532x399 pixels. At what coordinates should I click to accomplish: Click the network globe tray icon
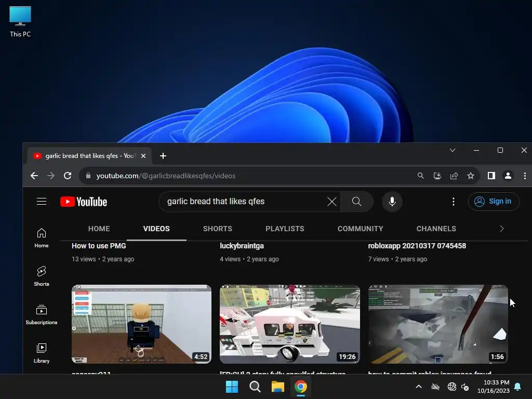tap(451, 387)
